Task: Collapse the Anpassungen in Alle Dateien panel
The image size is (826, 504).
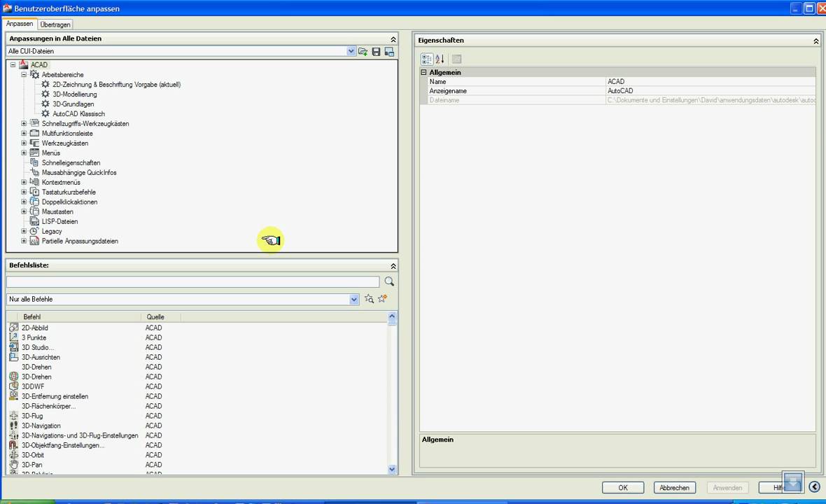Action: (393, 39)
